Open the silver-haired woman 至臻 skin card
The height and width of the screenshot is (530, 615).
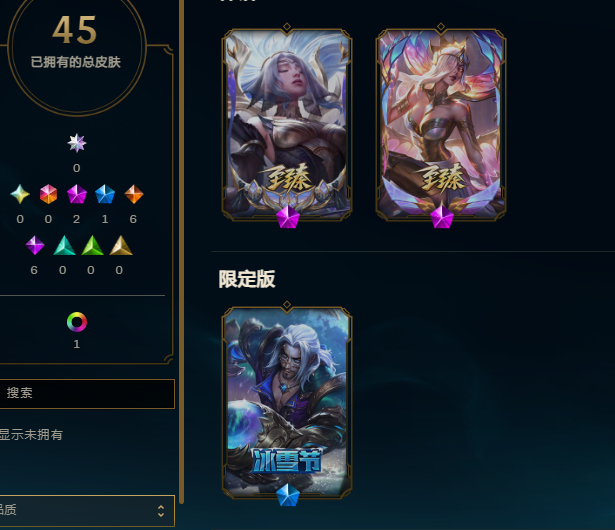(287, 124)
